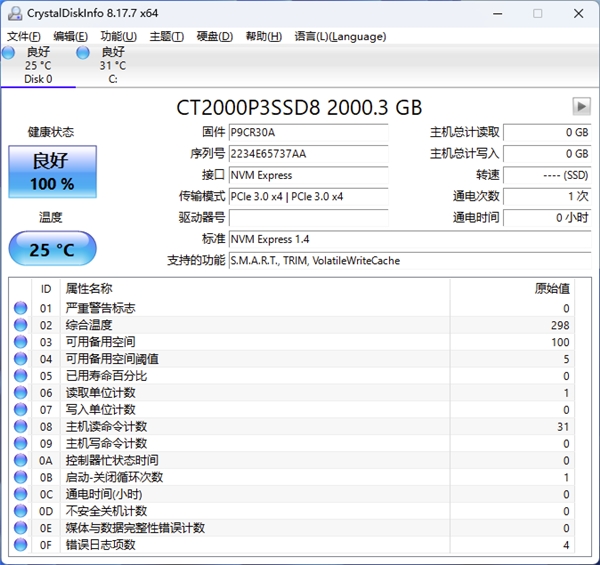Screen dimensions: 600x565
Task: Open the 文件(F) menu
Action: [24, 36]
